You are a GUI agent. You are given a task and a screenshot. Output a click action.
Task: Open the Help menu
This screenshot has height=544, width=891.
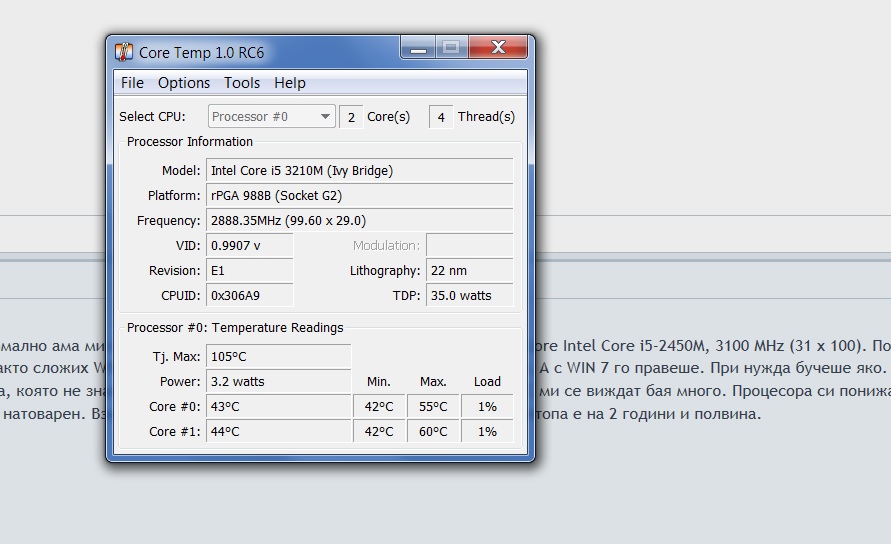click(290, 83)
